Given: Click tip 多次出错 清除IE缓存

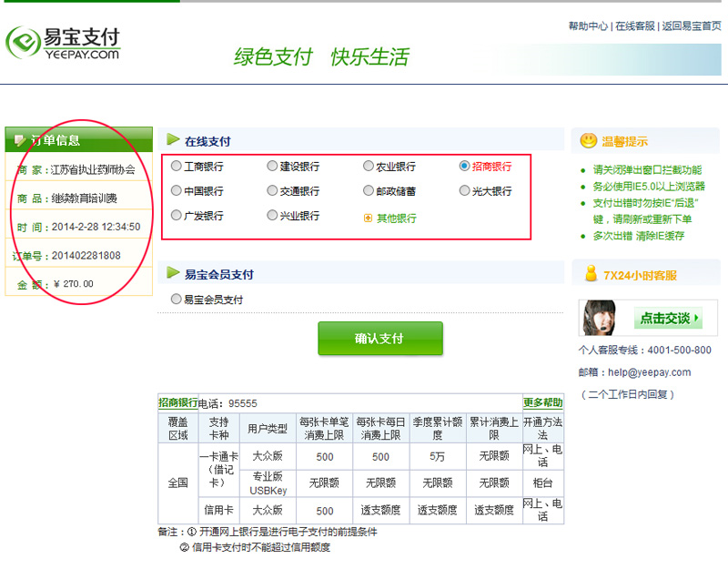Looking at the screenshot, I should click(x=639, y=236).
